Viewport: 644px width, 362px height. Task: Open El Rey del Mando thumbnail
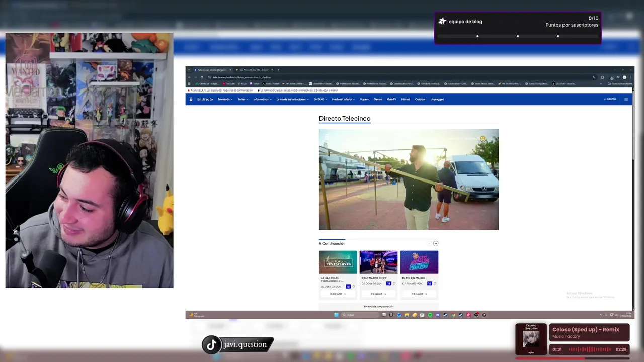(x=419, y=262)
